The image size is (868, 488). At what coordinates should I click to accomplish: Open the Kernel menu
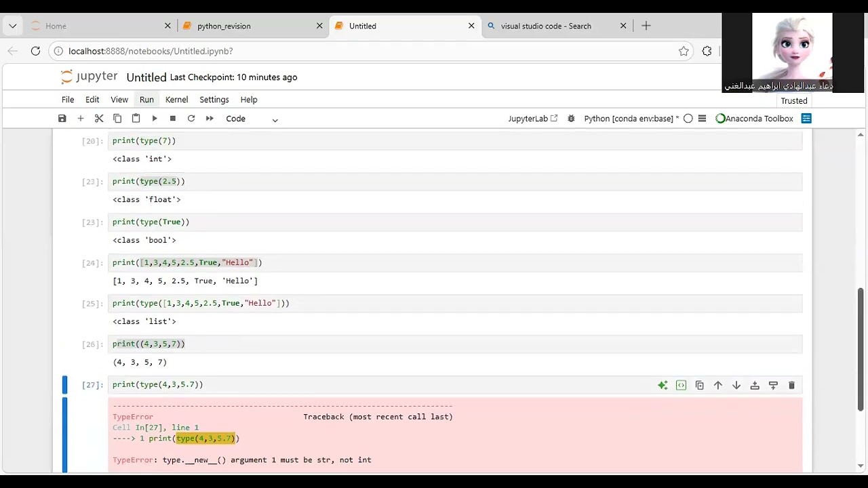(x=176, y=100)
